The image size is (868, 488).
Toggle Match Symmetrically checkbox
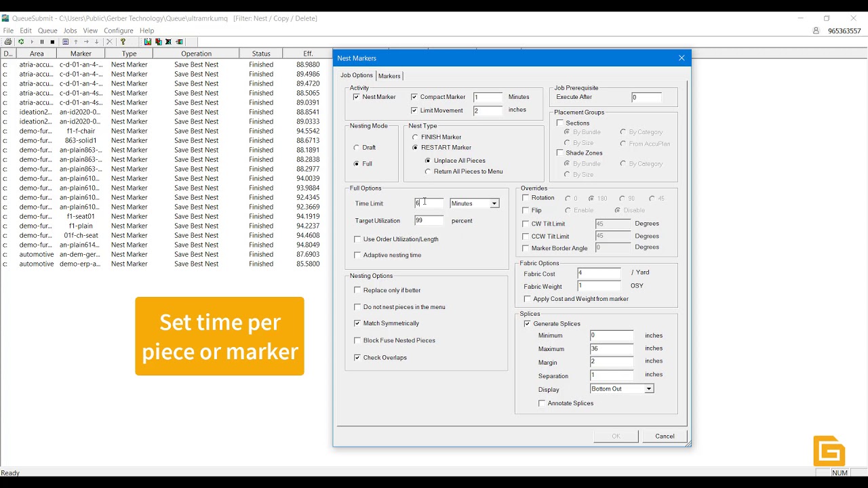click(x=357, y=323)
